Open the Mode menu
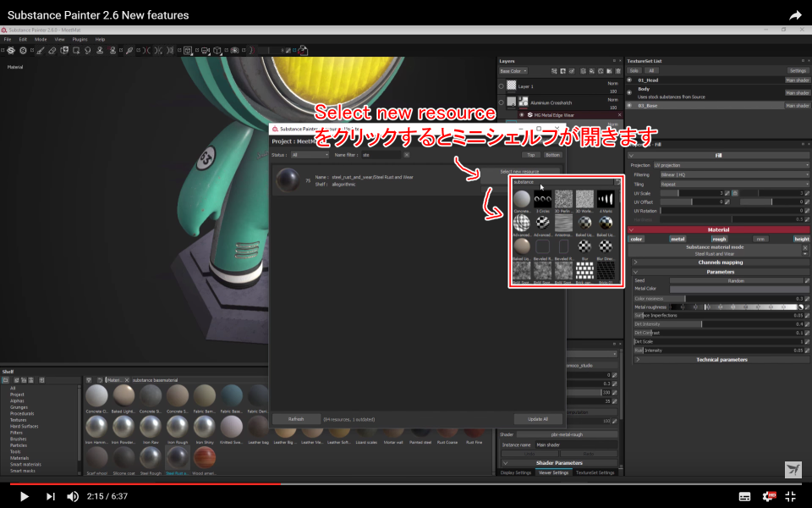The image size is (812, 508). coord(41,40)
